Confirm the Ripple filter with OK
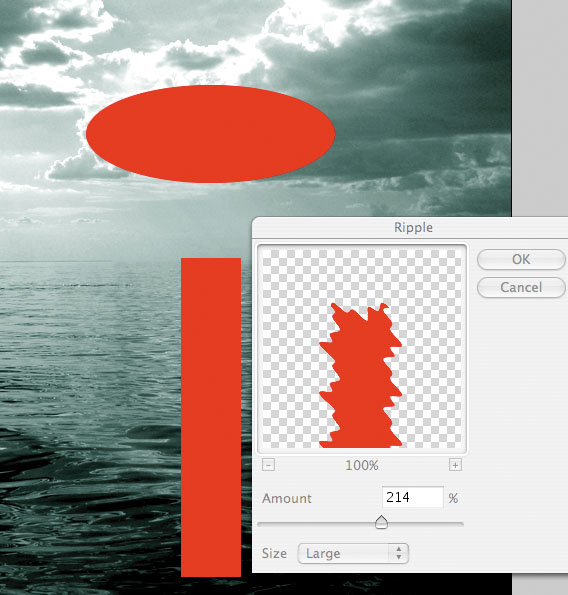Viewport: 568px width, 595px height. [x=521, y=260]
